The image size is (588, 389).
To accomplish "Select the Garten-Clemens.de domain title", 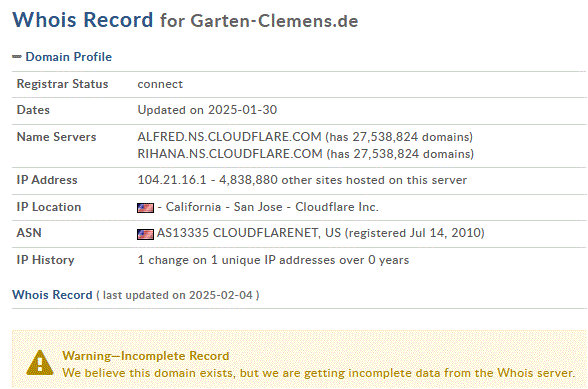I will click(x=274, y=21).
